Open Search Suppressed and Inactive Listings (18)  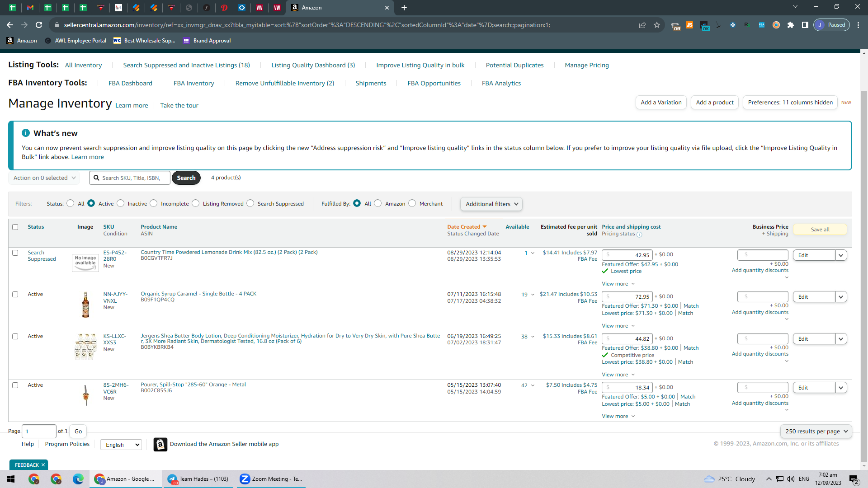click(x=187, y=65)
